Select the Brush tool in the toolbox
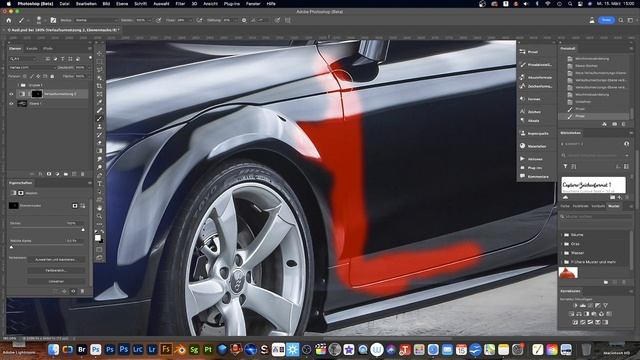The height and width of the screenshot is (360, 640). pyautogui.click(x=100, y=118)
